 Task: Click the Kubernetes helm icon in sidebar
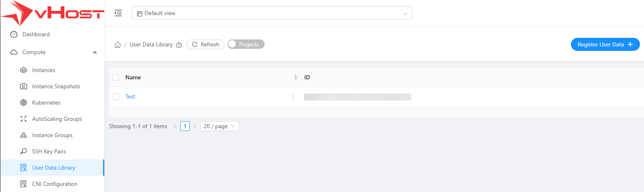[24, 103]
